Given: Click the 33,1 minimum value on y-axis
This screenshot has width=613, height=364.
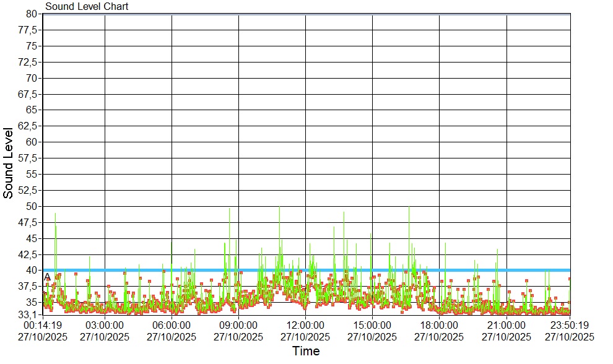Looking at the screenshot, I should click(29, 314).
